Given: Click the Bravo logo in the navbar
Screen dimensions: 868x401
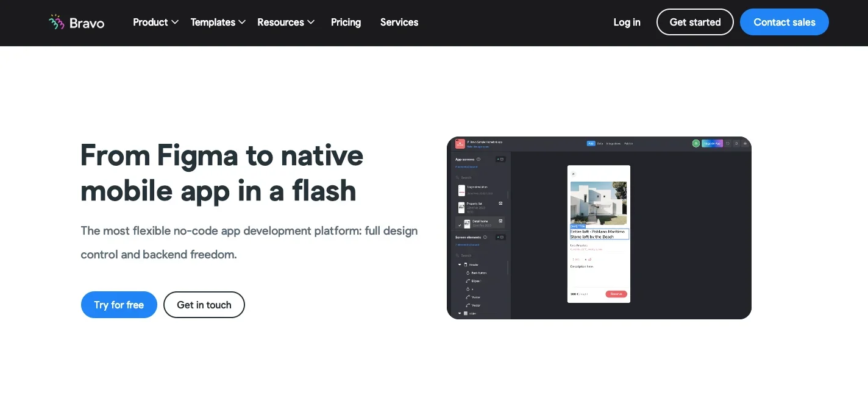Looking at the screenshot, I should (x=77, y=23).
